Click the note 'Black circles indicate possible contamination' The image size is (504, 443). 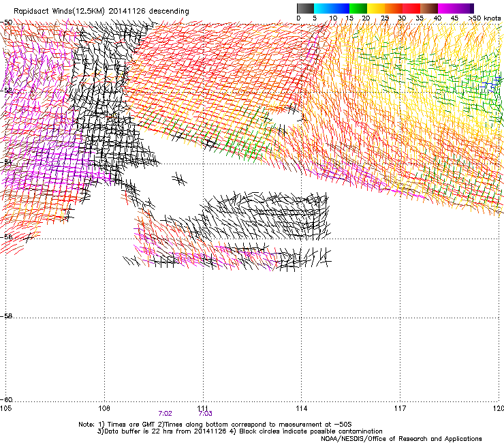(311, 431)
